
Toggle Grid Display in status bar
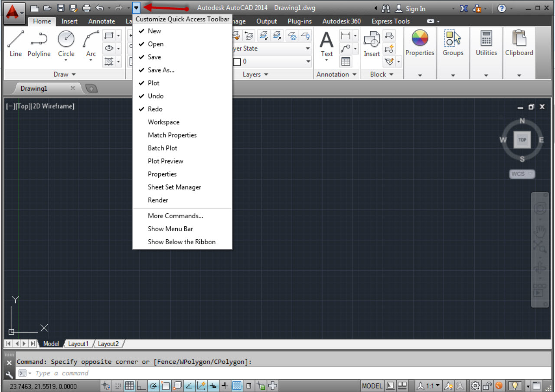pos(129,385)
